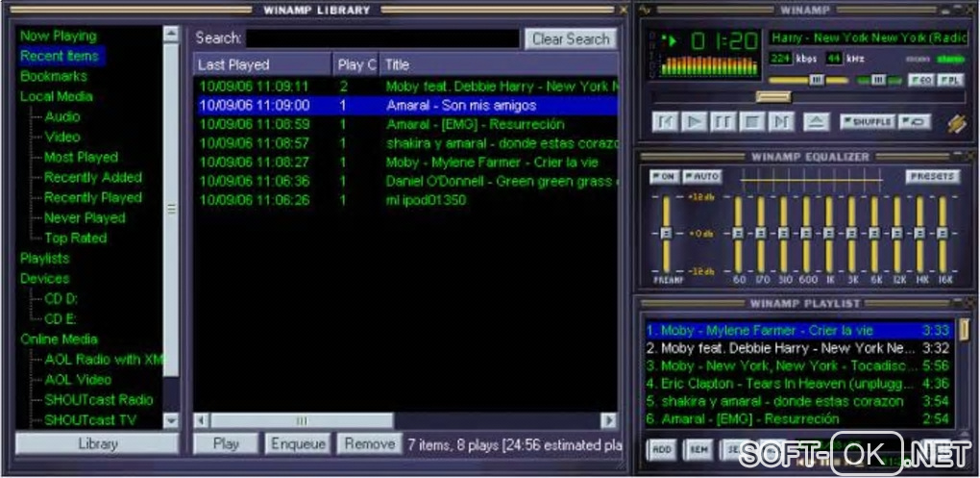
Task: Turn equalizer ON button
Action: (x=664, y=177)
